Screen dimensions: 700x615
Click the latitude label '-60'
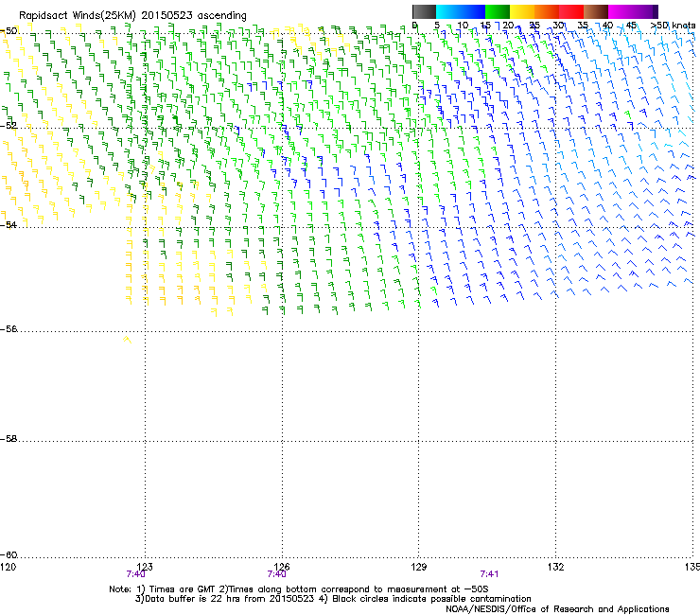pyautogui.click(x=9, y=555)
